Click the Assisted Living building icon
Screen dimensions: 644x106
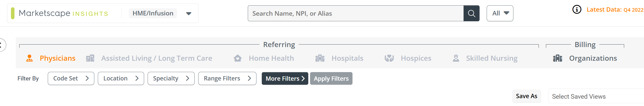tap(90, 58)
